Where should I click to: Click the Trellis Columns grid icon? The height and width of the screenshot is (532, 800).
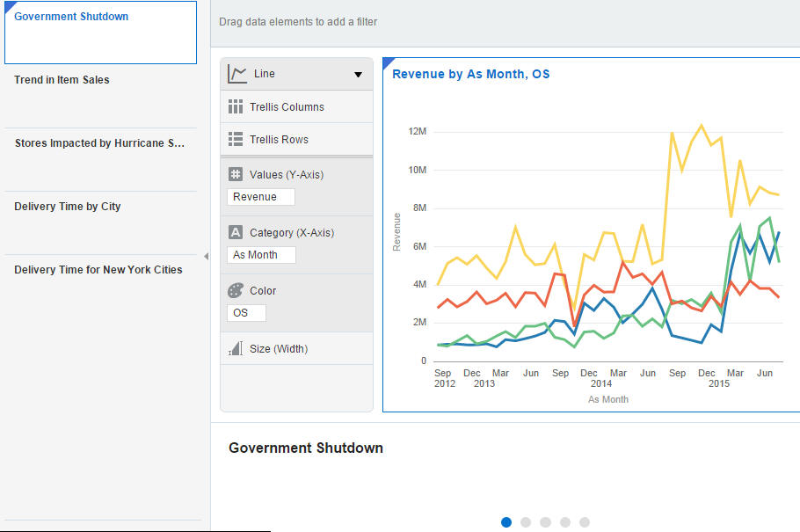click(236, 106)
